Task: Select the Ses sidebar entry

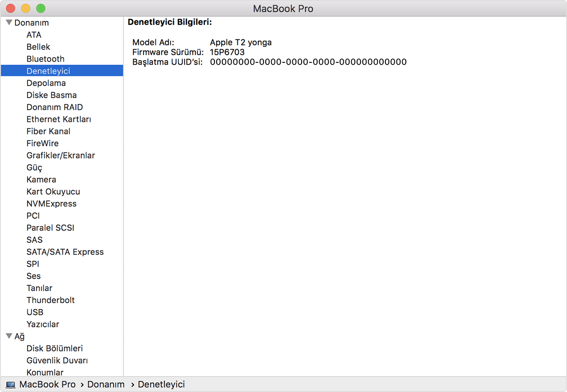Action: (34, 276)
